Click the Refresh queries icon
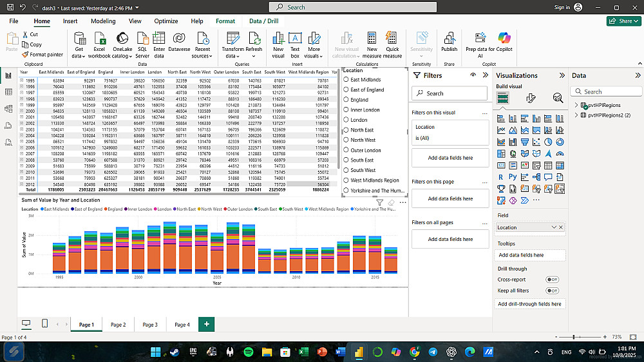Image resolution: width=644 pixels, height=362 pixels. (254, 39)
